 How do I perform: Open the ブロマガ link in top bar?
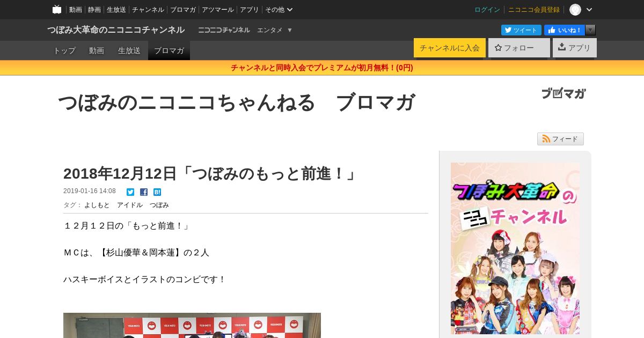click(183, 10)
